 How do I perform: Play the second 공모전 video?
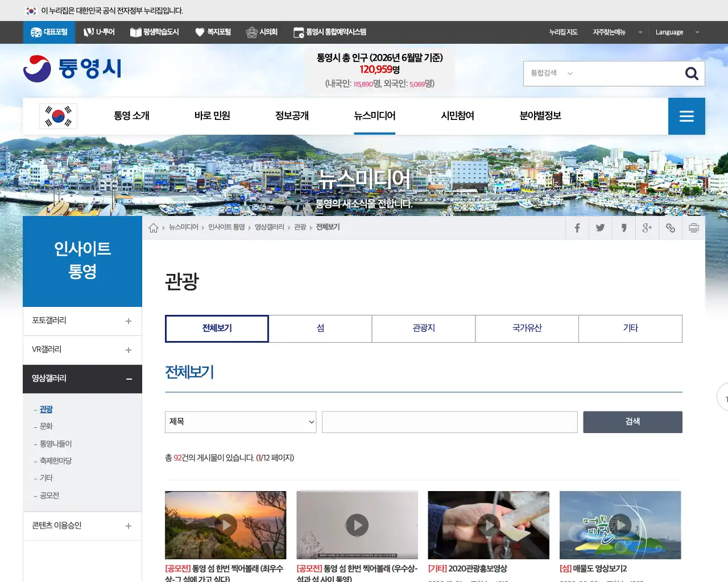357,525
